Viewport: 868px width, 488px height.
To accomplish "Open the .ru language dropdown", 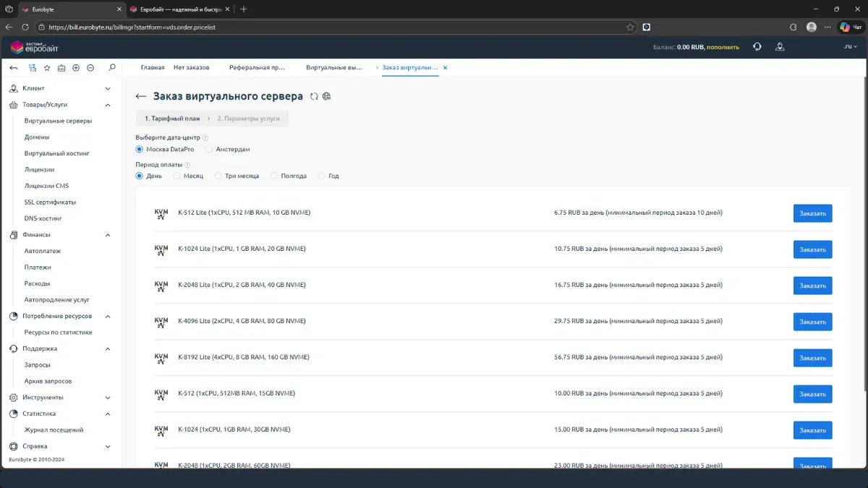I will (x=849, y=47).
